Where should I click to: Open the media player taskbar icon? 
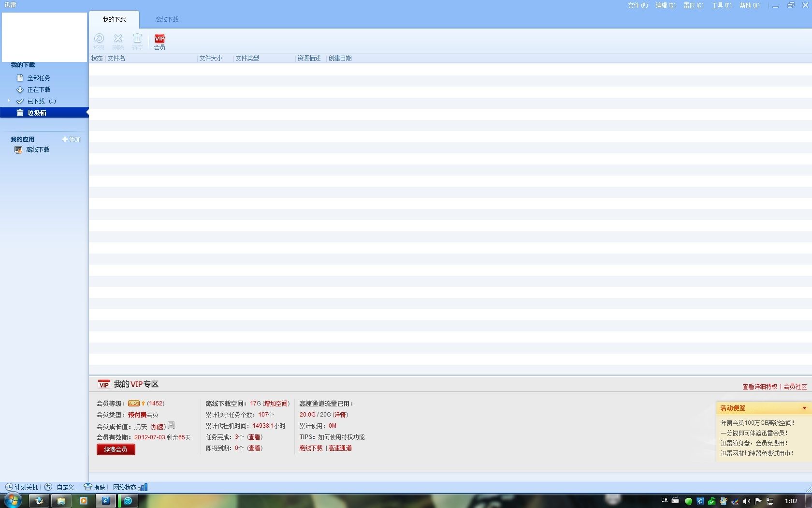coord(84,501)
